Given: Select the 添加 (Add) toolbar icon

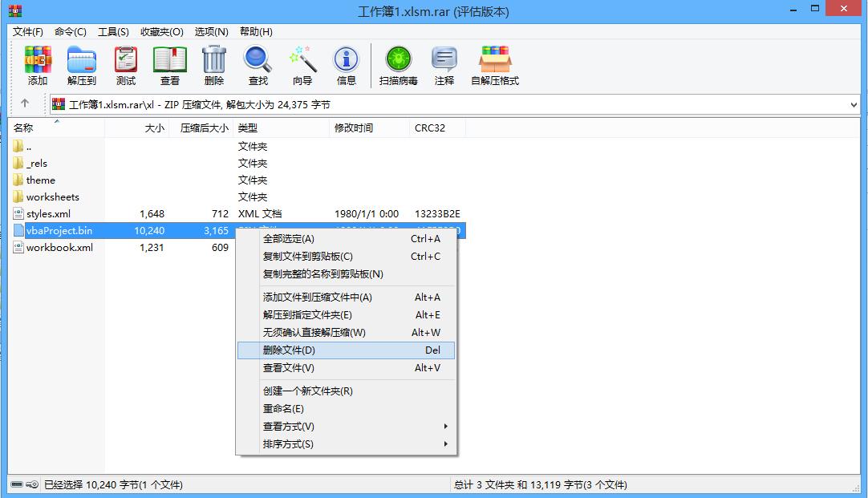Looking at the screenshot, I should point(38,64).
